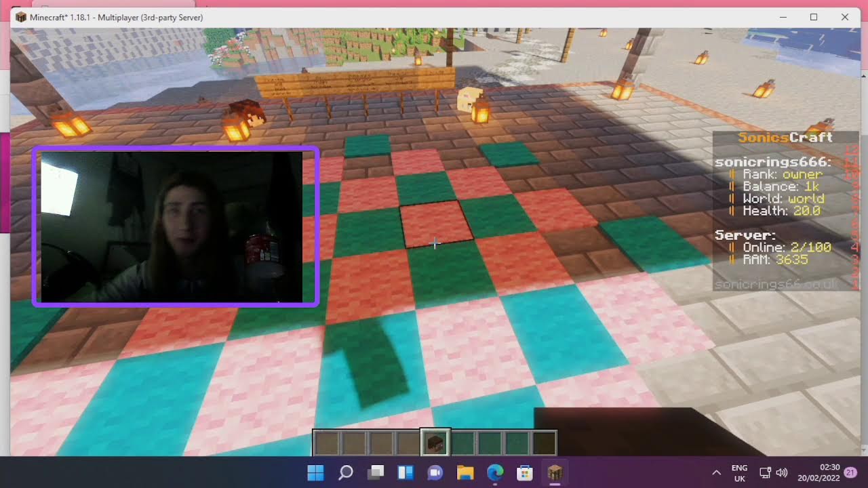Open Teams Chat from the taskbar
This screenshot has height=488, width=868.
(x=435, y=472)
